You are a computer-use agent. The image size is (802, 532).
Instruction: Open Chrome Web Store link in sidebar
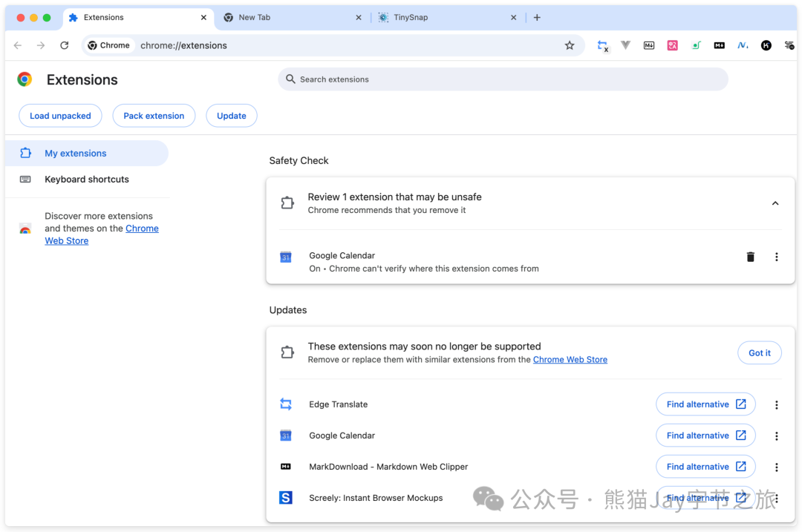(101, 234)
